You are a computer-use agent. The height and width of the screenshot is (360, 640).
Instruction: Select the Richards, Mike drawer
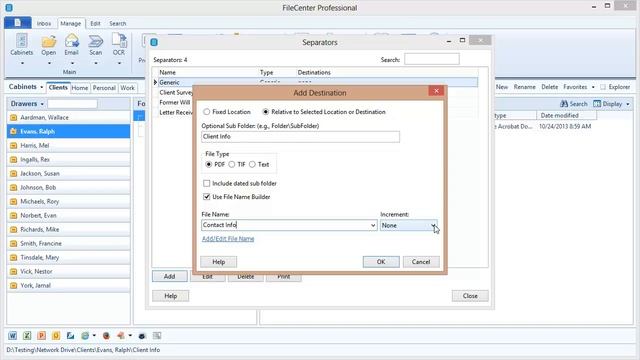point(69,229)
